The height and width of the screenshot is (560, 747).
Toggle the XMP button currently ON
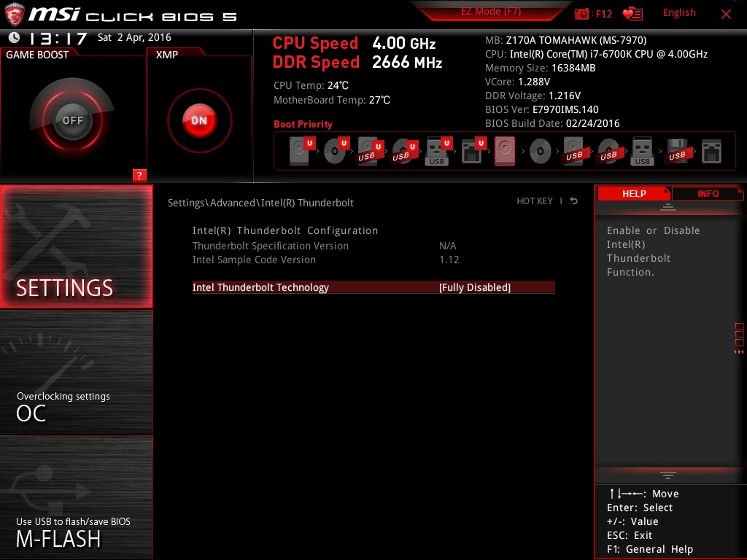click(199, 120)
